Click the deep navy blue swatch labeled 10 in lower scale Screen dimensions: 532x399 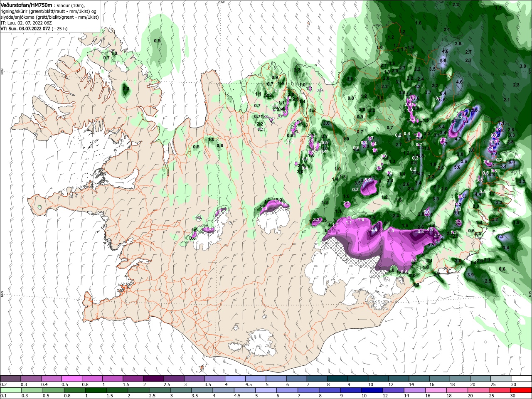click(372, 390)
